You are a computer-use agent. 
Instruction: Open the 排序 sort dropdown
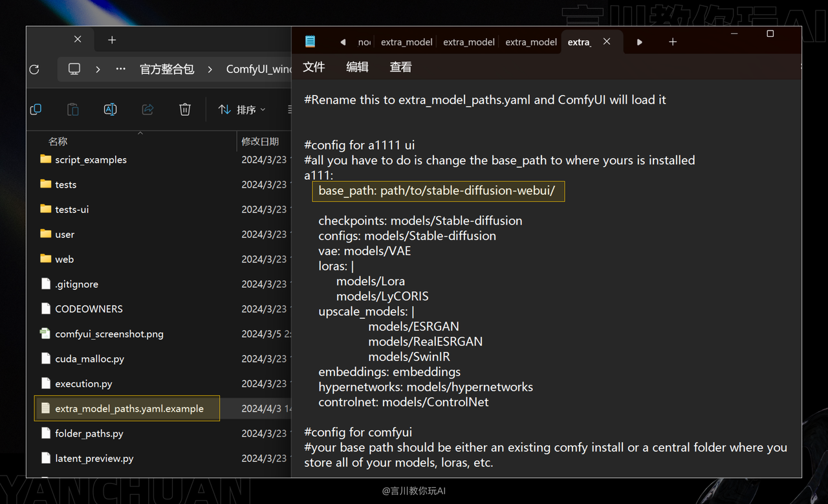coord(242,110)
